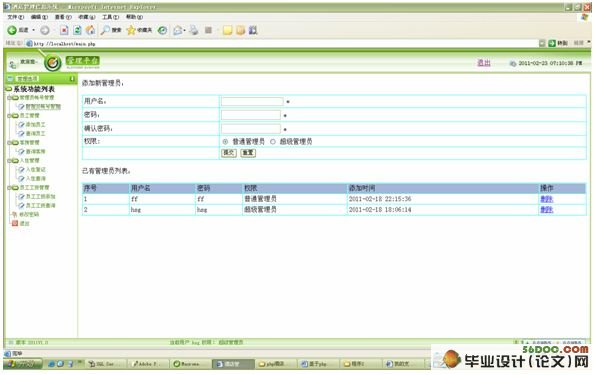Open the Back button history dropdown arrow
Screen dimensions: 597x375
point(34,30)
